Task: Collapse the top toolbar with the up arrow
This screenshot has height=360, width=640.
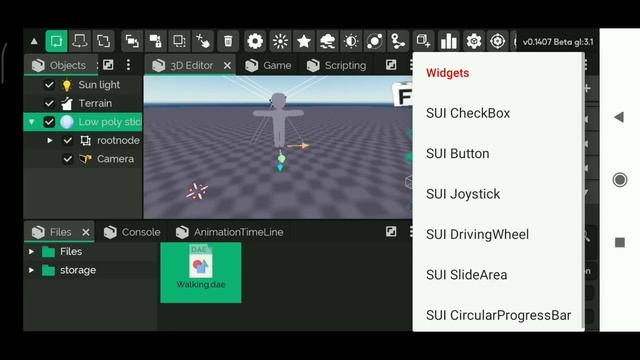Action: click(x=34, y=41)
